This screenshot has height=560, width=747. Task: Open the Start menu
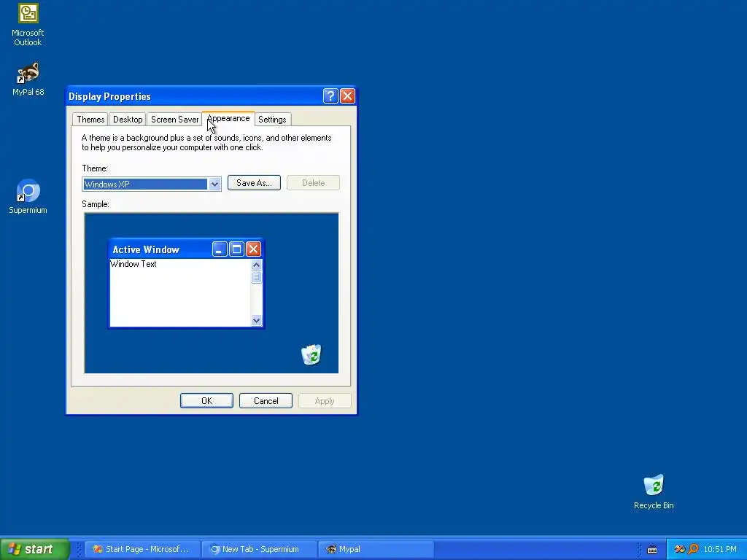point(34,549)
